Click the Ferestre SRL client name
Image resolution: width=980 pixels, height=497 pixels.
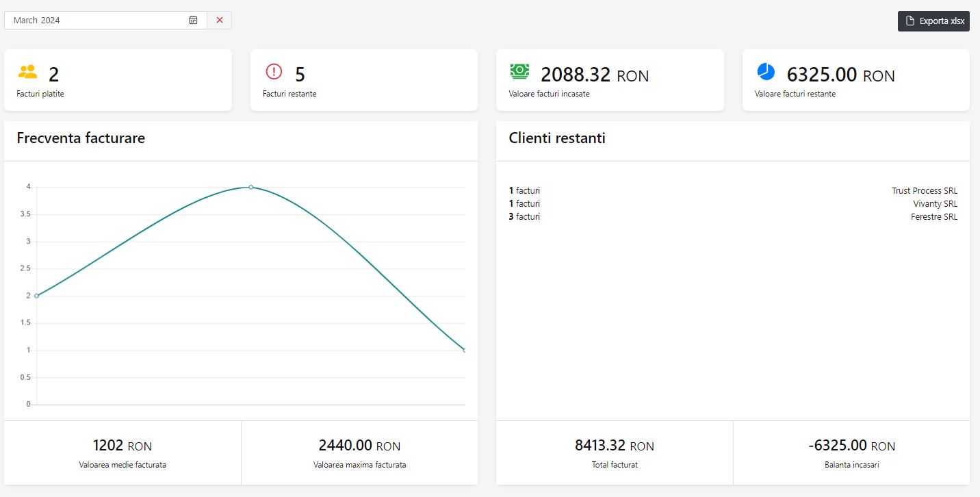click(934, 217)
